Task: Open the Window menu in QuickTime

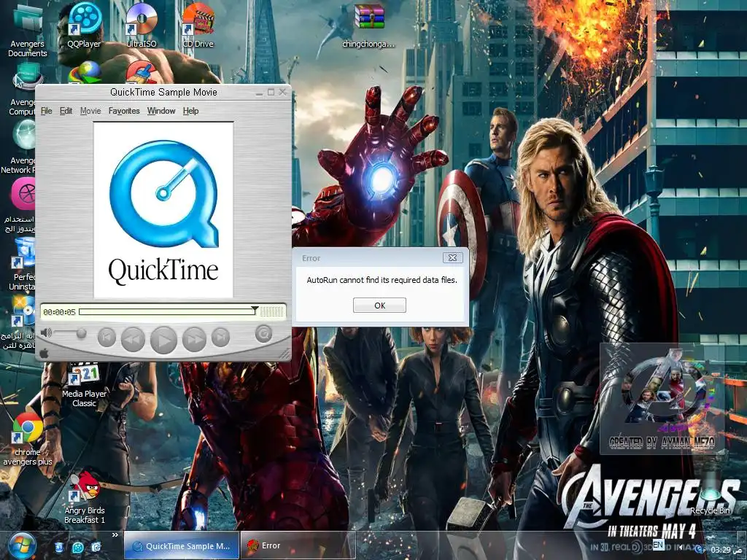Action: (x=161, y=111)
